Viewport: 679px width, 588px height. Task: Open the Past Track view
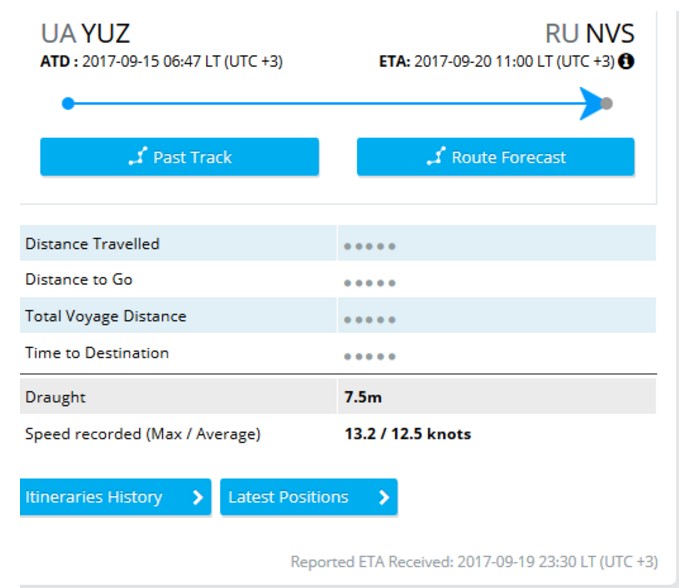tap(180, 157)
